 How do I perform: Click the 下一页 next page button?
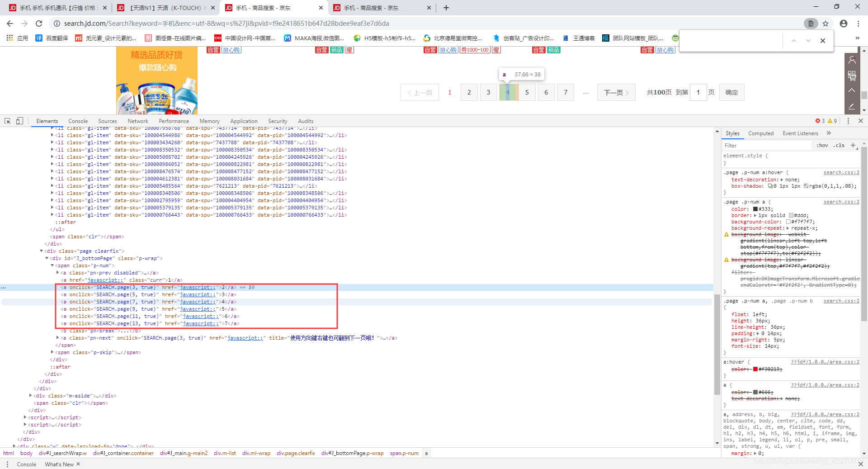click(616, 92)
